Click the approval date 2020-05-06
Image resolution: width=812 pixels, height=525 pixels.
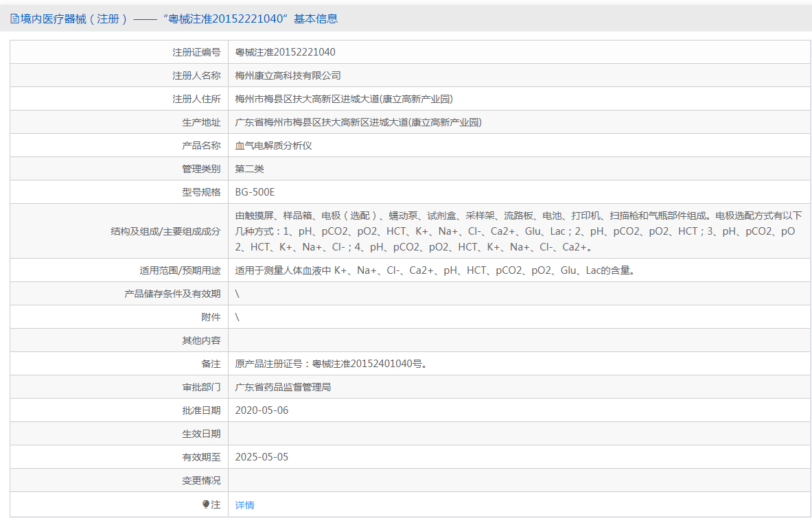(x=262, y=410)
